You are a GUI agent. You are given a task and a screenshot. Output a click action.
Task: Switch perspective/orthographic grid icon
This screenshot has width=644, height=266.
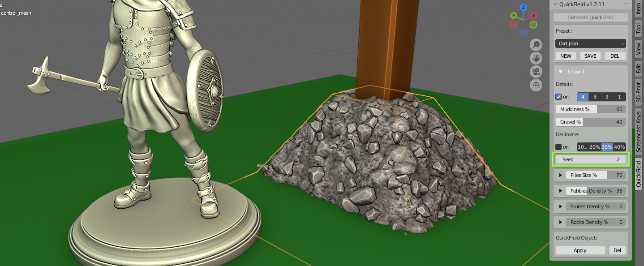pos(536,85)
